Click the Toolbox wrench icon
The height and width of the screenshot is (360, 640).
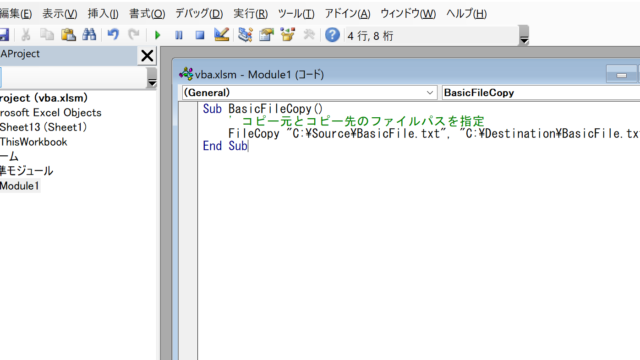coord(309,35)
